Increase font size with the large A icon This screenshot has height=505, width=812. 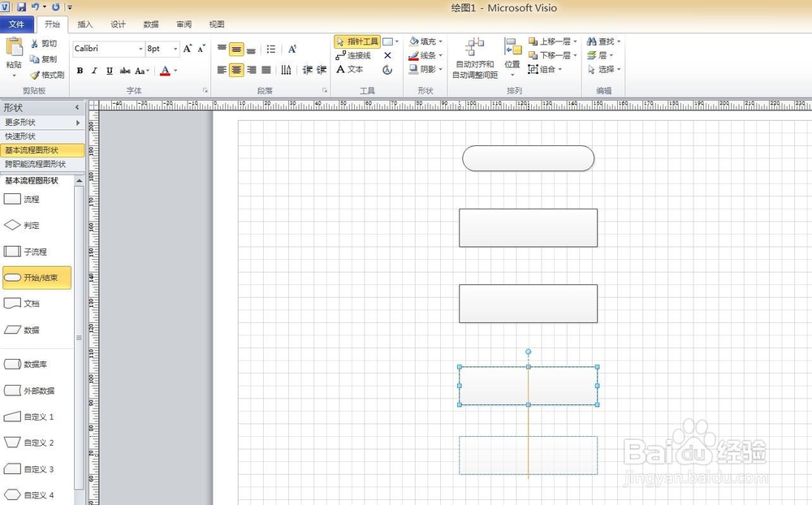click(x=188, y=48)
